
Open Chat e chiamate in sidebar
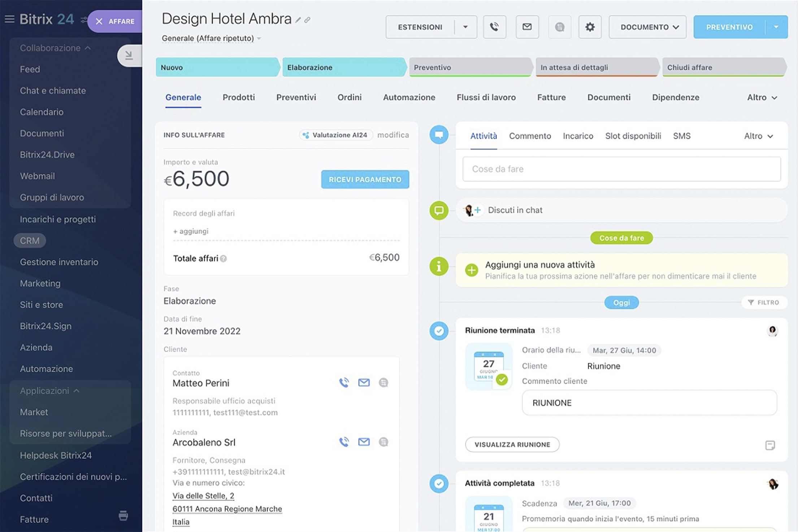coord(53,91)
